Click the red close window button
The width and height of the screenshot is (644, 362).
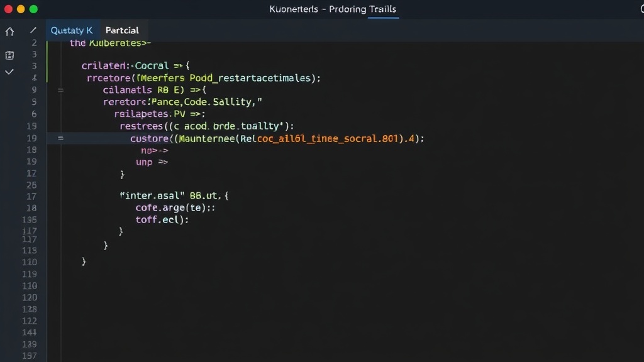click(x=8, y=9)
